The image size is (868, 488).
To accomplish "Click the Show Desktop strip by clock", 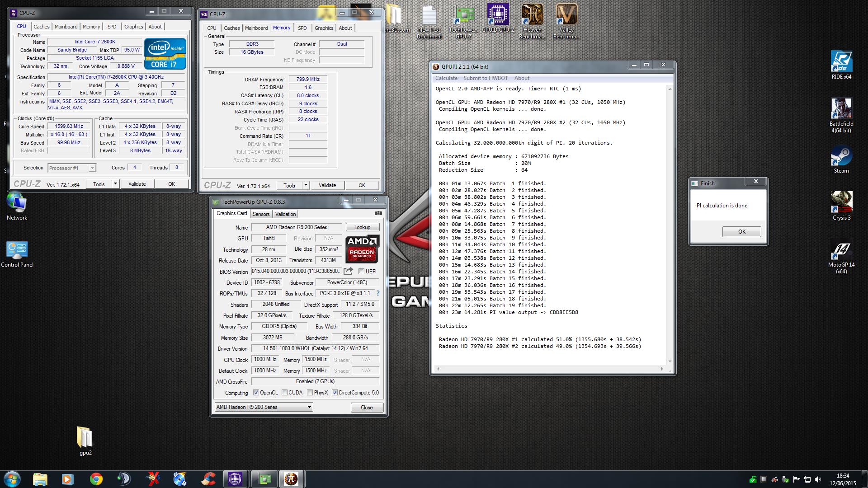I will click(864, 479).
